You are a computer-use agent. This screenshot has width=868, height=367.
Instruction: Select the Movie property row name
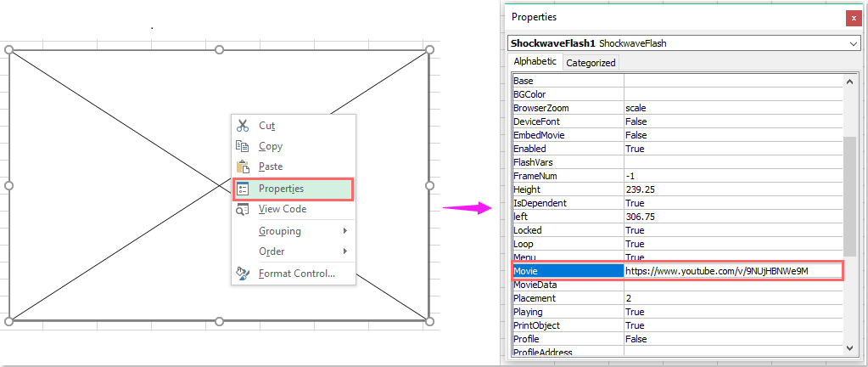click(567, 271)
